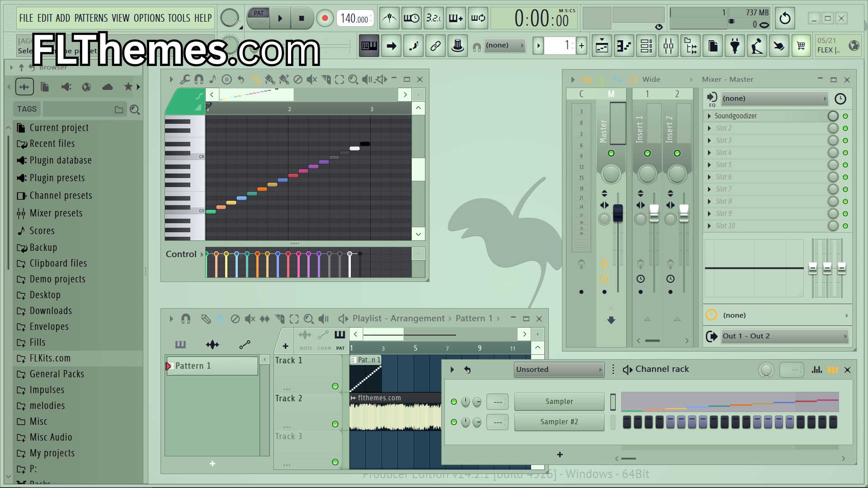Mute Track 2 in the playlist

[x=335, y=424]
